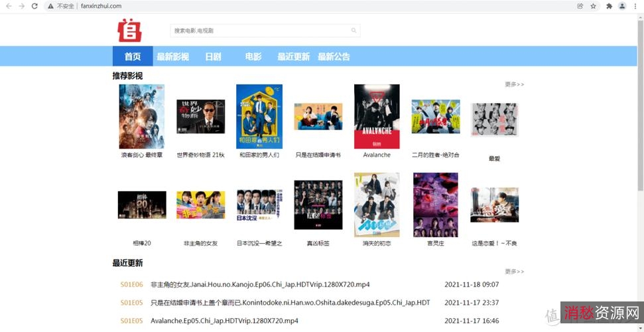Click the Avalanche title text link
This screenshot has height=332, width=644.
[x=377, y=155]
